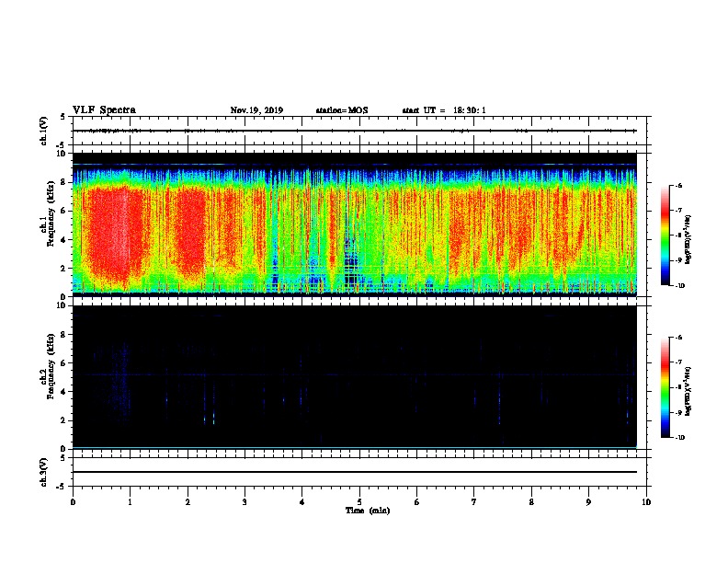Click the "VLF Spectra" title text
The height and width of the screenshot is (563, 728).
pos(104,110)
